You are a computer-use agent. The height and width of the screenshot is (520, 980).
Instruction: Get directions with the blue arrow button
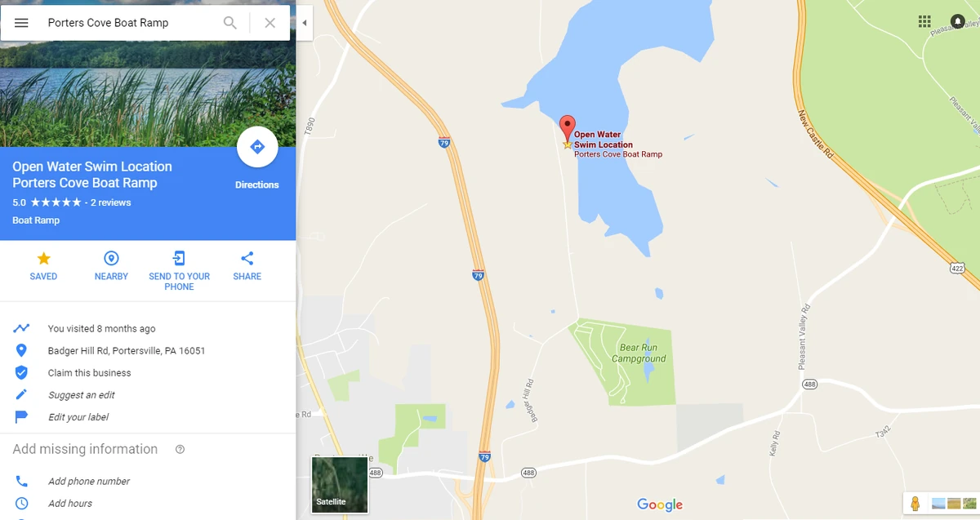(x=257, y=147)
